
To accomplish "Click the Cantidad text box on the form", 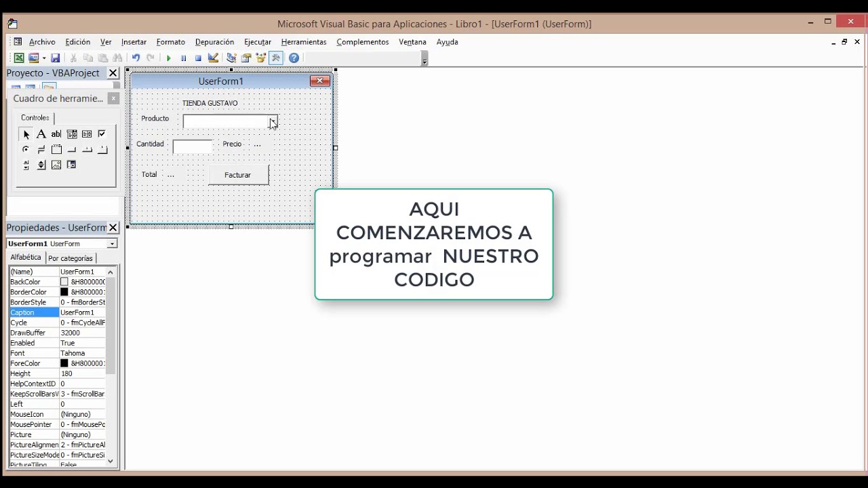I will (193, 146).
